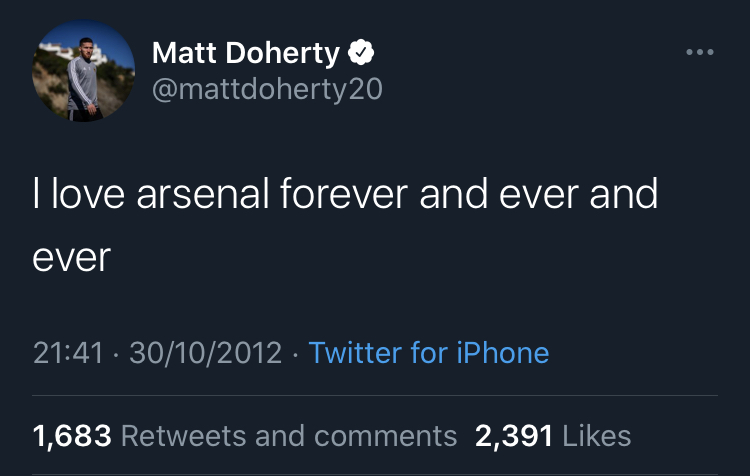The height and width of the screenshot is (476, 750).
Task: Click the verified badge beside Matt Doherty
Action: click(x=361, y=52)
